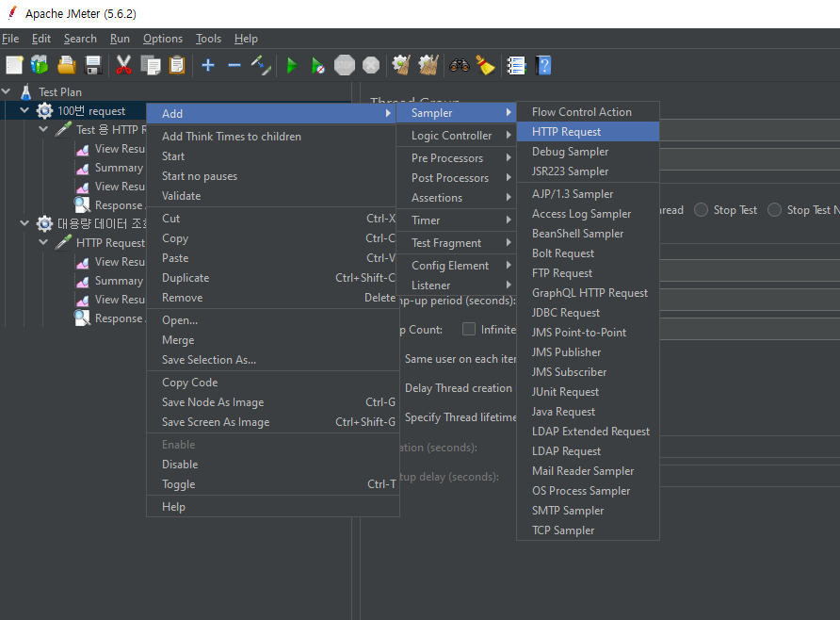Click the Expand All plus icon
Screen dimensions: 840x620
pos(208,65)
